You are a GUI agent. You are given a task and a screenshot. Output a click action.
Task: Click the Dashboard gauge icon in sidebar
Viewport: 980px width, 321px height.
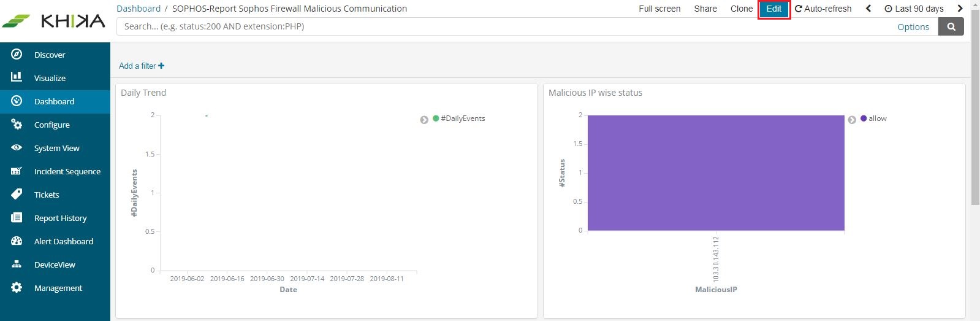pyautogui.click(x=17, y=101)
